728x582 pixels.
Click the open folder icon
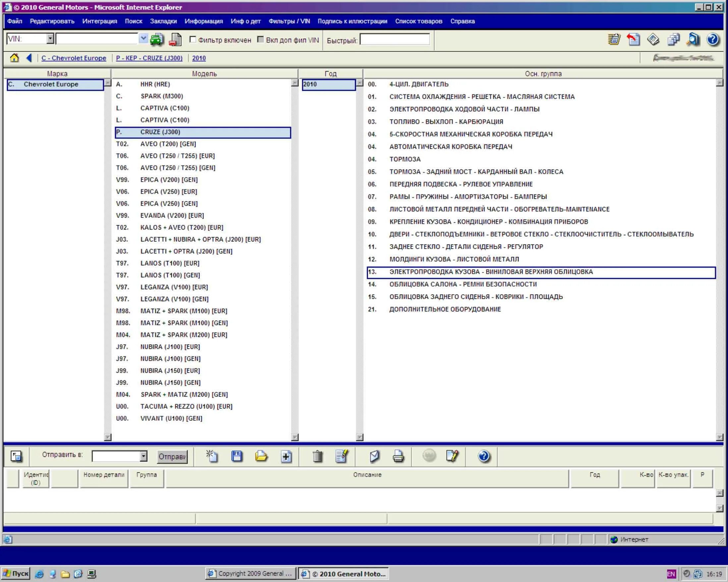coord(261,456)
